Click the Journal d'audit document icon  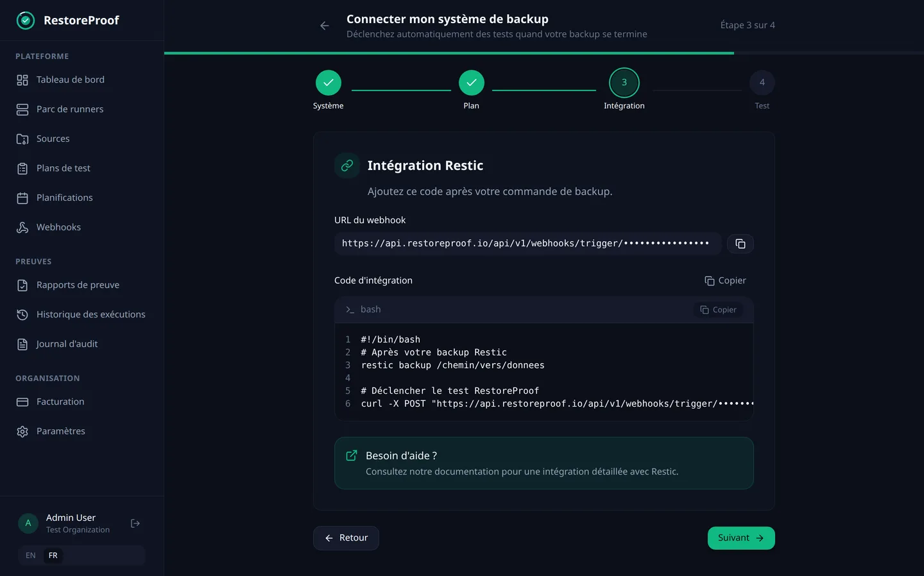(x=22, y=344)
